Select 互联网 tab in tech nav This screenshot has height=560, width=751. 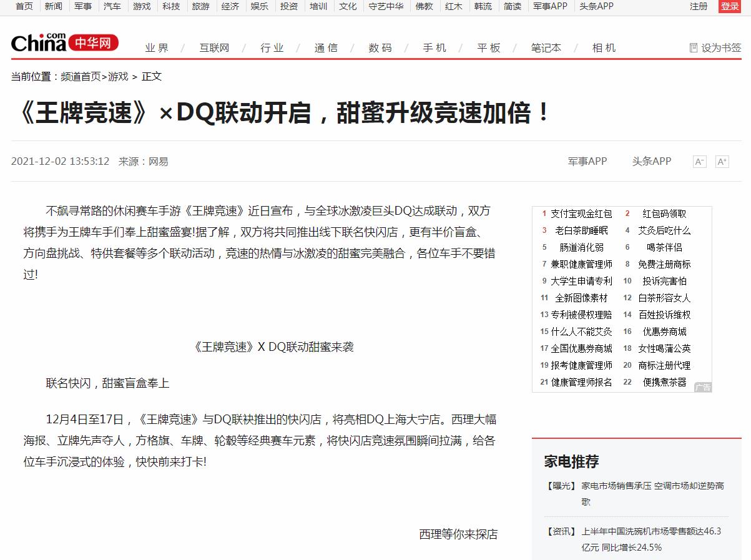[x=214, y=47]
